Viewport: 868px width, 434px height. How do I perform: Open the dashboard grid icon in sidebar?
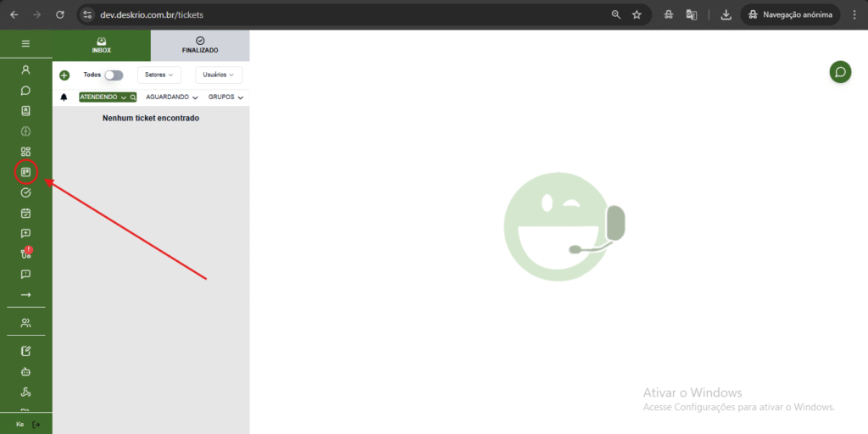pos(25,152)
